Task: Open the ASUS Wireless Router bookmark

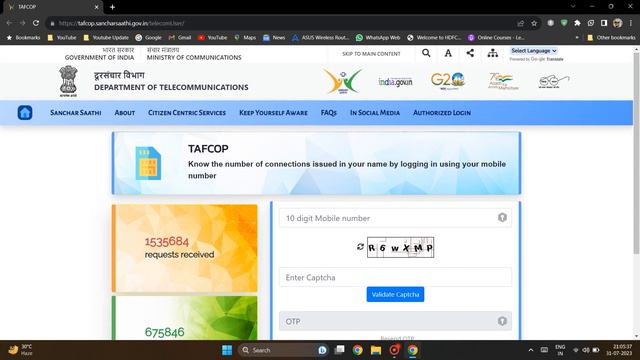Action: click(x=320, y=38)
